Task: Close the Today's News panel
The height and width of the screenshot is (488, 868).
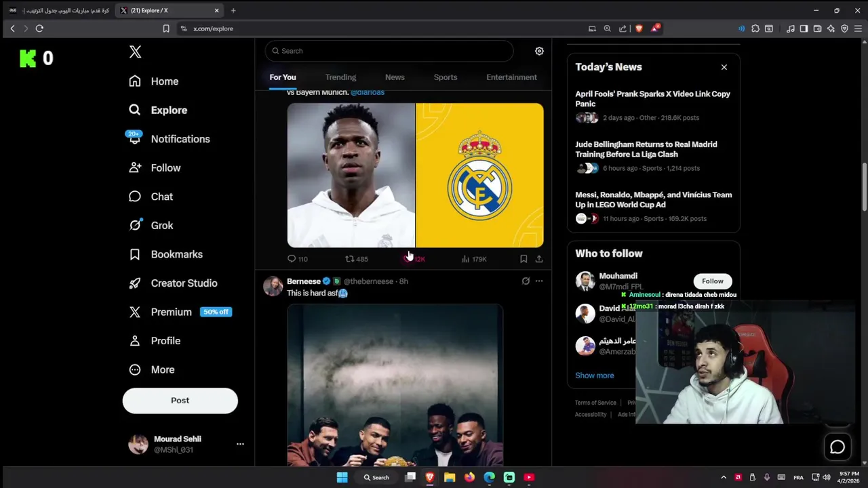Action: point(724,67)
